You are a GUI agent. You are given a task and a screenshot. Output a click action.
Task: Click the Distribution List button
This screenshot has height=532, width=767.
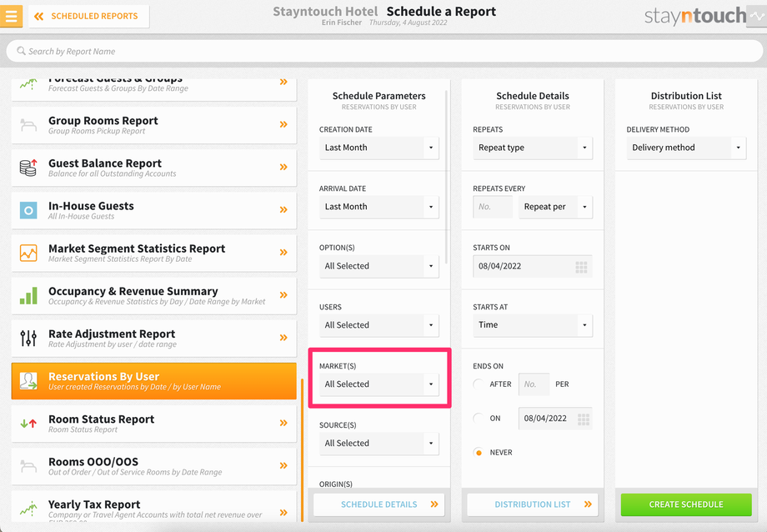[533, 504]
